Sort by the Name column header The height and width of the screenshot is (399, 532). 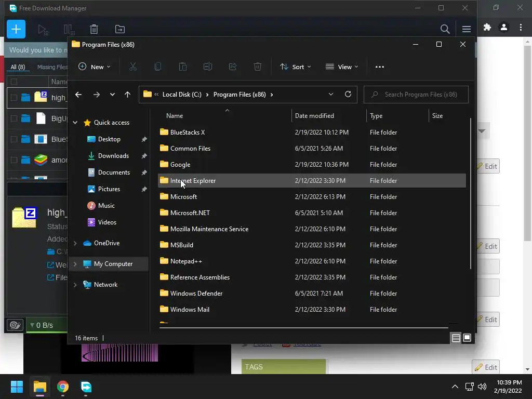point(175,116)
